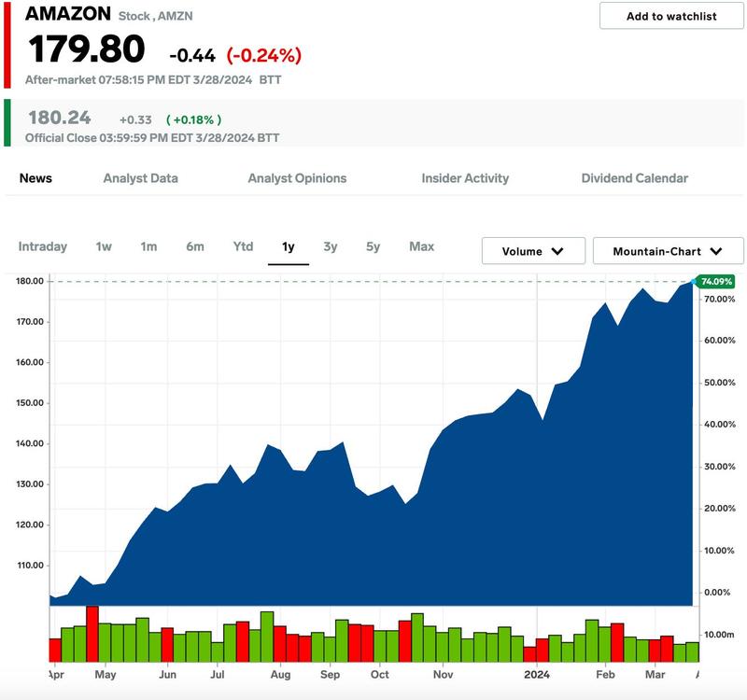Click the 10.00% axis label
Image resolution: width=747 pixels, height=700 pixels.
coord(719,551)
